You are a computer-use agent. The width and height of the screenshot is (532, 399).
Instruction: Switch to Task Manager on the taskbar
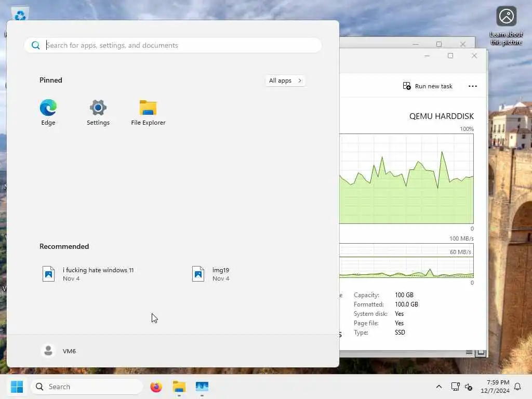click(202, 387)
